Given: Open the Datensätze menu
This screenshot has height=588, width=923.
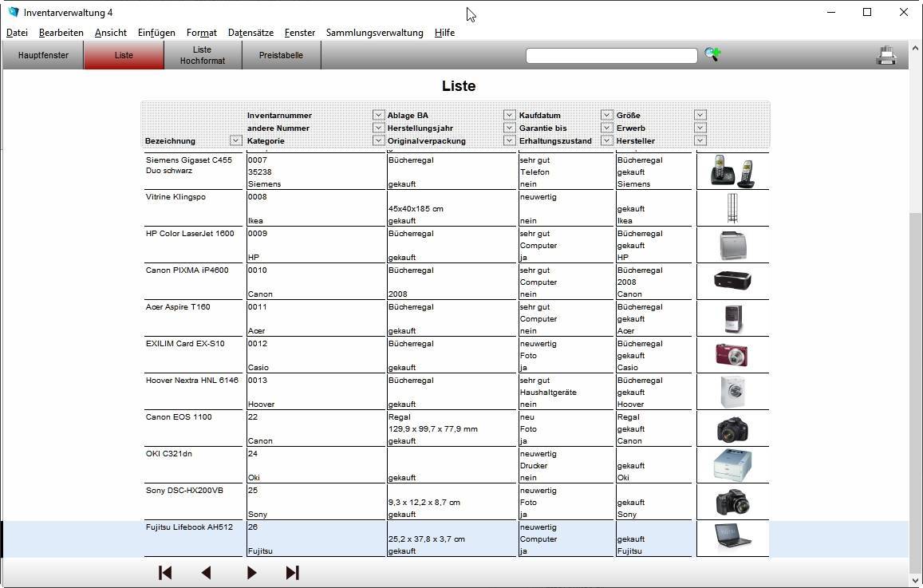Looking at the screenshot, I should click(250, 33).
